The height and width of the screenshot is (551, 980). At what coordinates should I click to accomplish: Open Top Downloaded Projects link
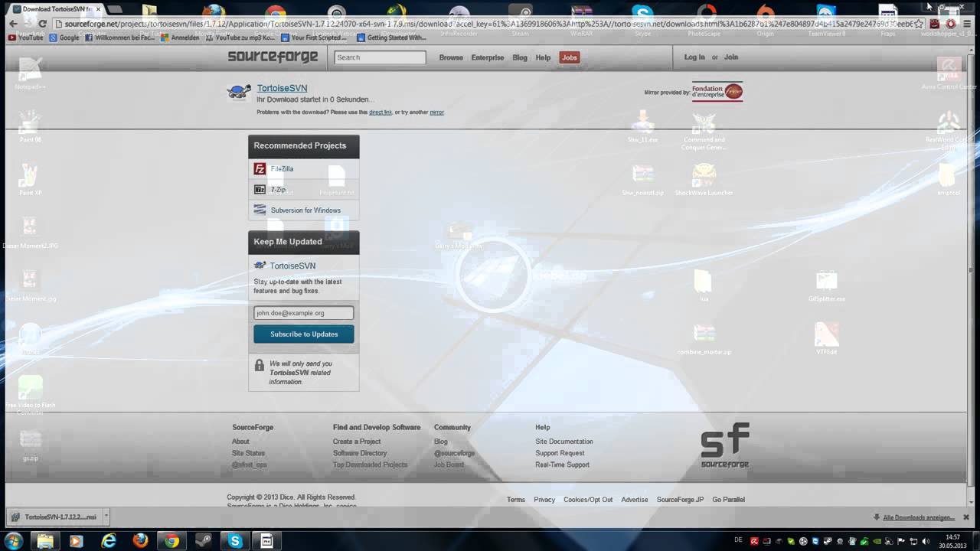[370, 465]
